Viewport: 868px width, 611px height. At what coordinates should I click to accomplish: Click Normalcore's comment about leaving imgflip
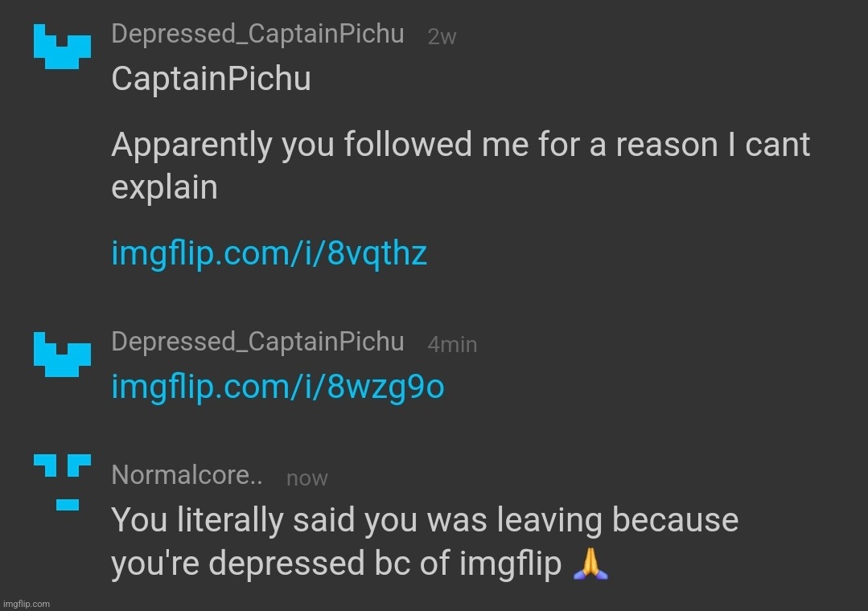click(424, 541)
